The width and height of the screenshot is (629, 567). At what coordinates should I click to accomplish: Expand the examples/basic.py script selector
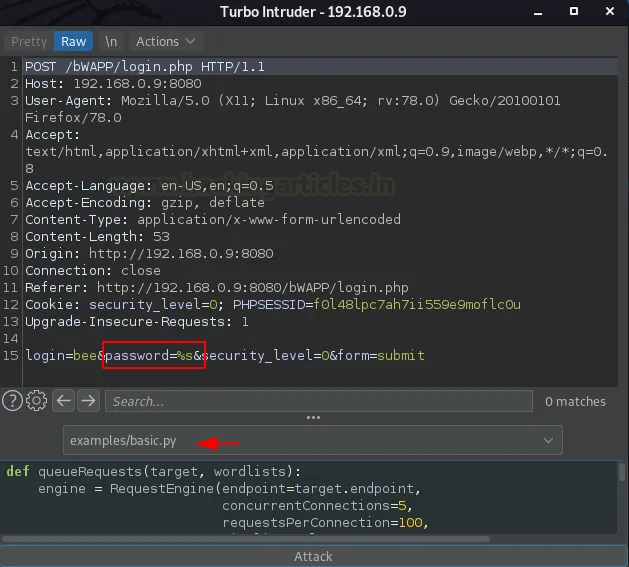pyautogui.click(x=313, y=440)
